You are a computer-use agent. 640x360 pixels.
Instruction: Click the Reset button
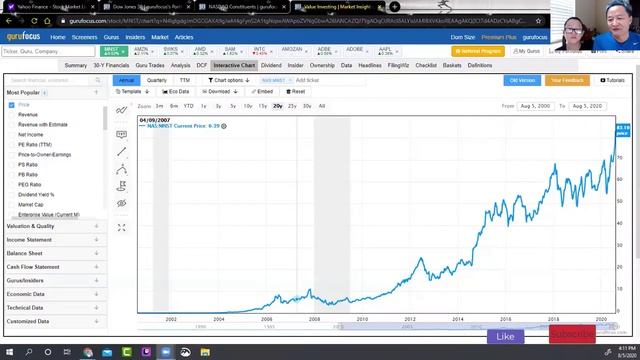click(x=296, y=92)
